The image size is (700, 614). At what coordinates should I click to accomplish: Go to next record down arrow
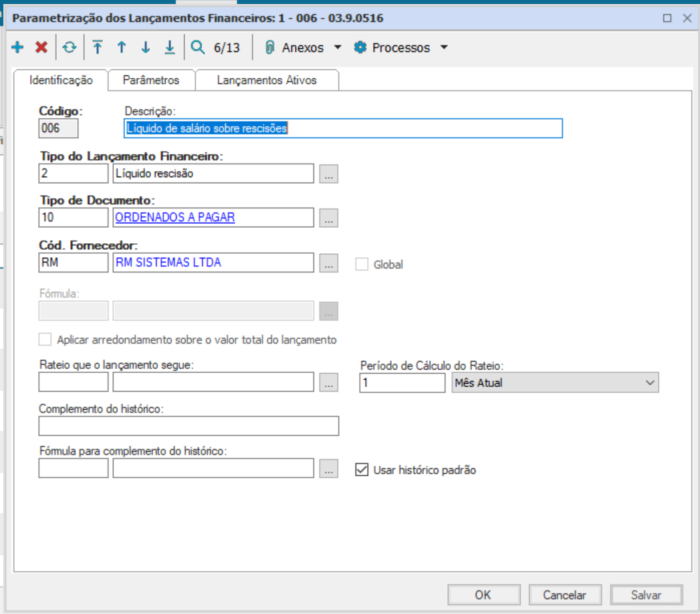(146, 47)
